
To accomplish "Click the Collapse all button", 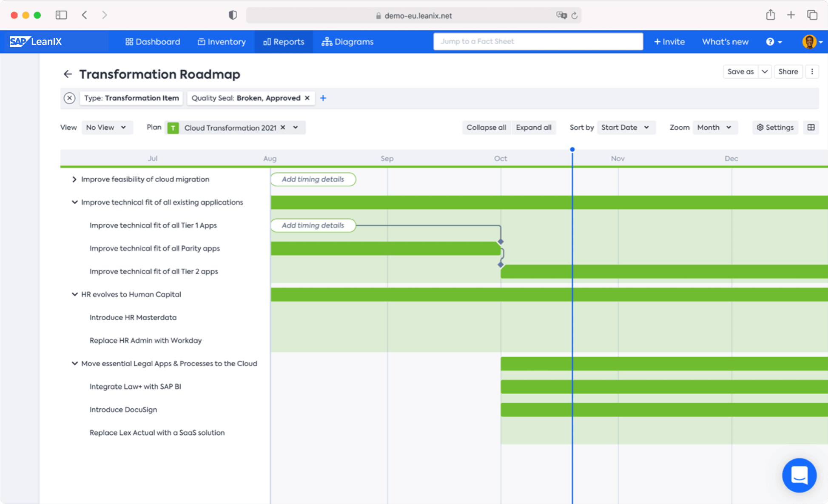I will pyautogui.click(x=486, y=127).
